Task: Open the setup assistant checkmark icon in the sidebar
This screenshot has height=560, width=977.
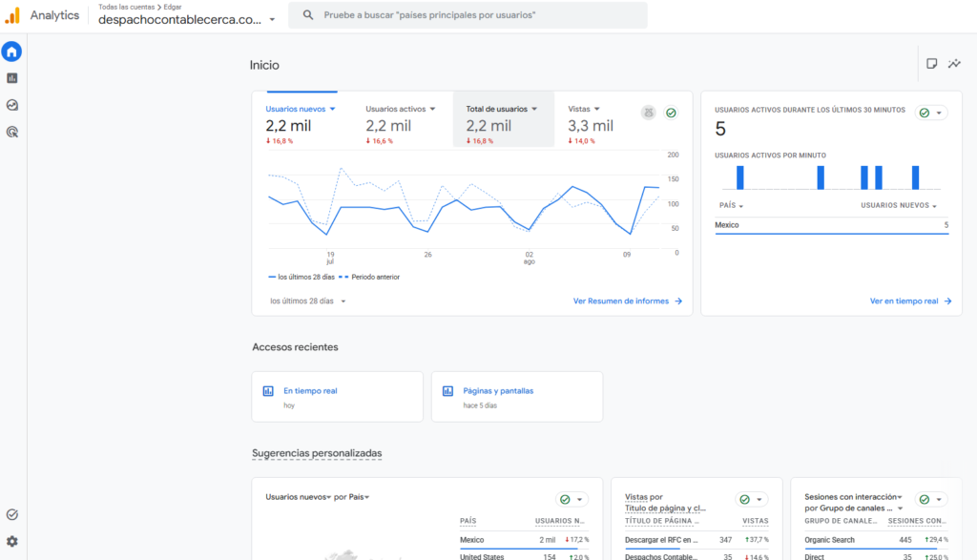Action: click(x=11, y=514)
